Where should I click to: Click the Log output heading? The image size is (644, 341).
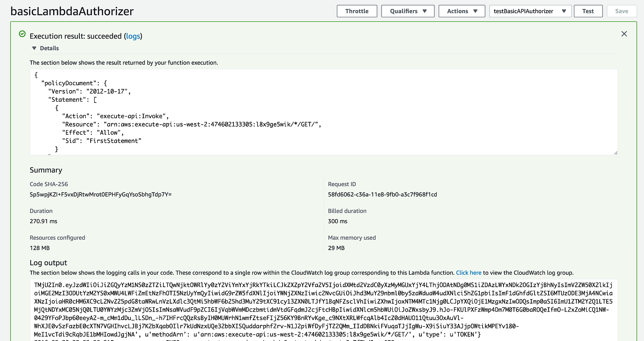(x=48, y=263)
